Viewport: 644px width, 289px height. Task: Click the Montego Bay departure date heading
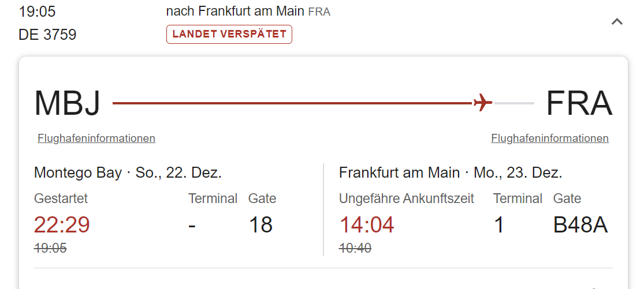tap(128, 172)
